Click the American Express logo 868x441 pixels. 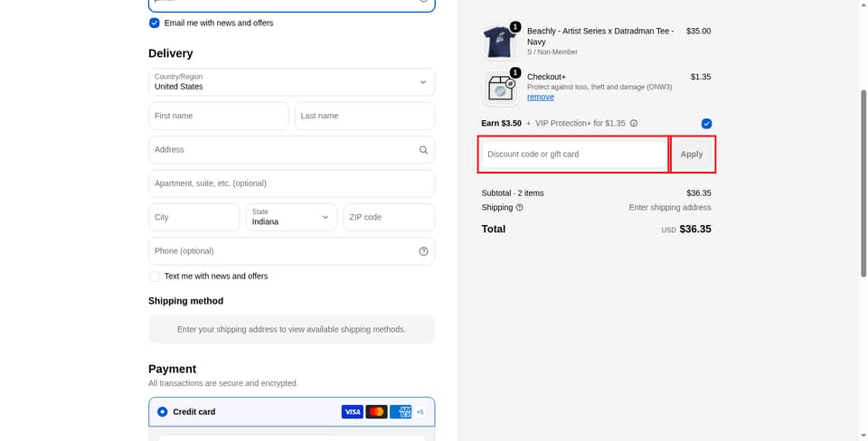[401, 412]
